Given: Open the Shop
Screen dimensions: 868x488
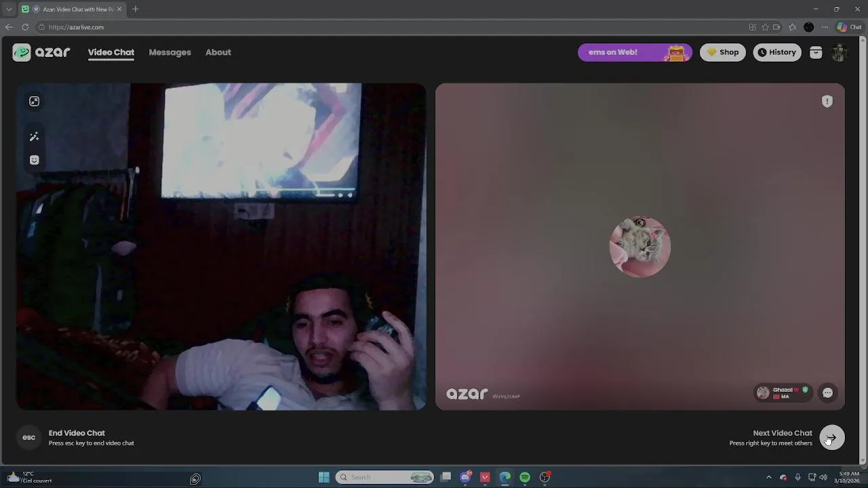Looking at the screenshot, I should pyautogui.click(x=723, y=52).
